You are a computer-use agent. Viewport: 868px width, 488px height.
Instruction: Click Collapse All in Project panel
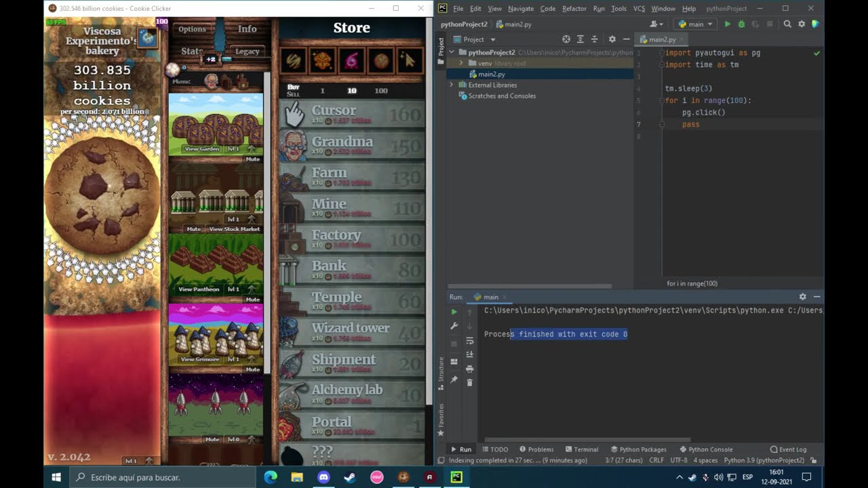point(595,39)
